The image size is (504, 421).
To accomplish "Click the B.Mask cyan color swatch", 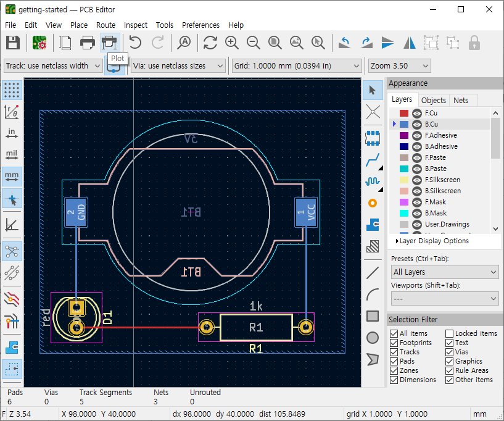I will (x=404, y=213).
